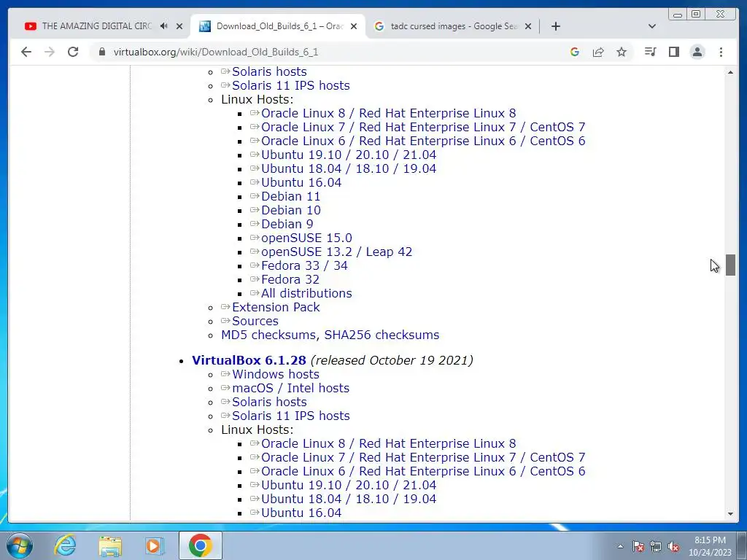The image size is (747, 560).
Task: Click the vertical scrollbar thumb
Action: 730,265
